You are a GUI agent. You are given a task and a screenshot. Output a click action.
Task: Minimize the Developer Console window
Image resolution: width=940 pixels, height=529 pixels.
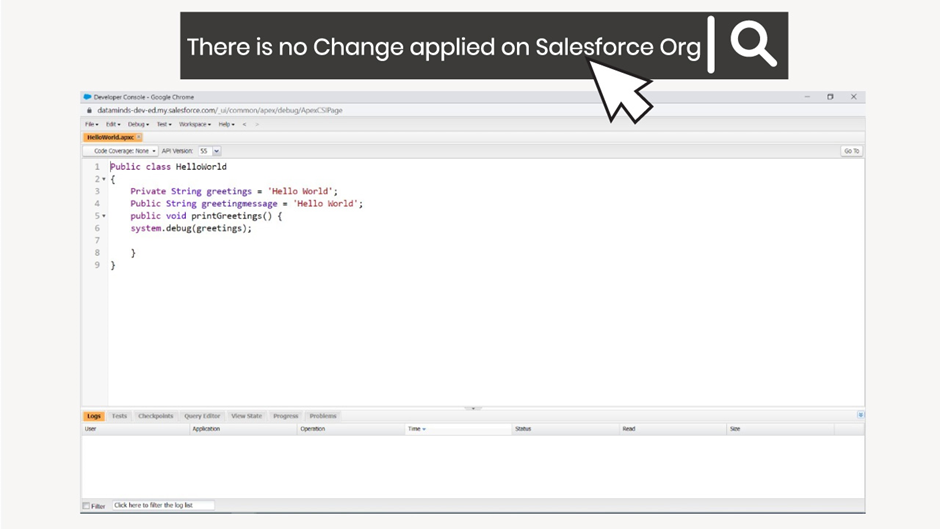point(807,97)
